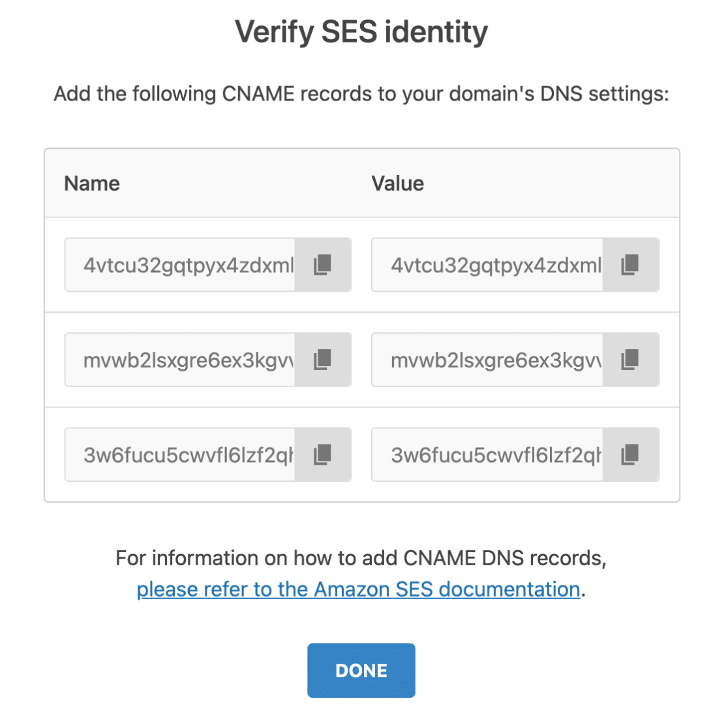Select the first row Value text field

[x=487, y=265]
